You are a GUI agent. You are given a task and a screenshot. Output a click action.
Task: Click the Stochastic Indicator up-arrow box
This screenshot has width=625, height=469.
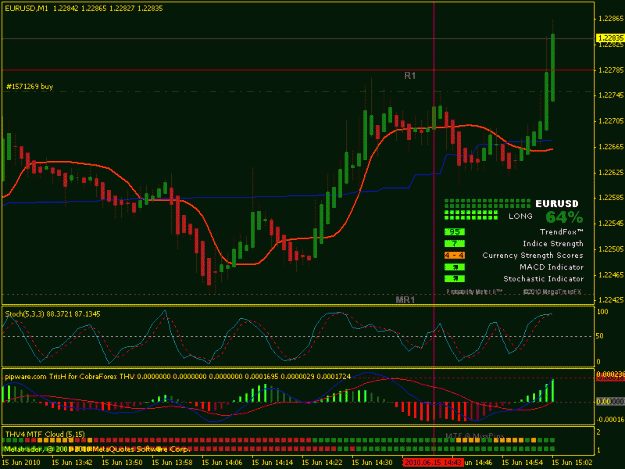point(454,279)
